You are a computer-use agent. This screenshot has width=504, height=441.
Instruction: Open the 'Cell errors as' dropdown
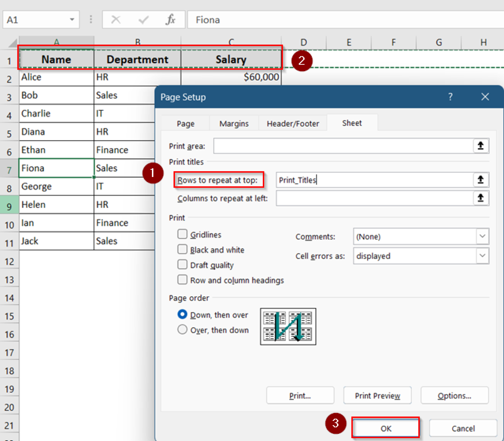click(482, 256)
